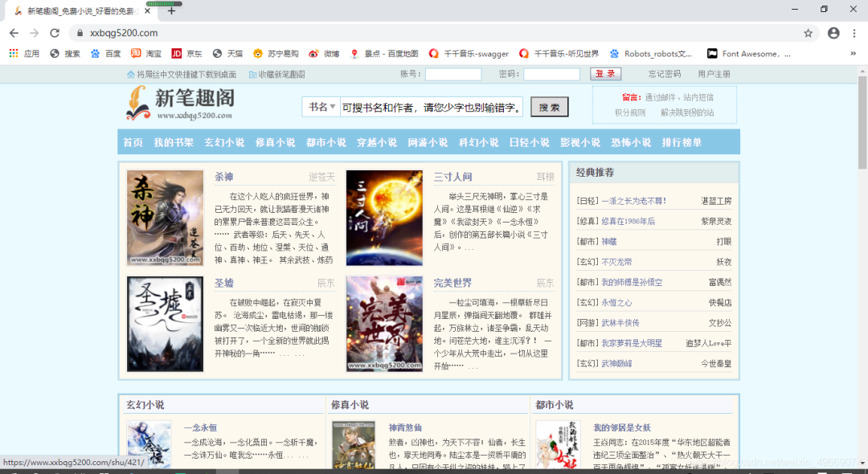Bookmark this page with star icon
The width and height of the screenshot is (868, 474).
[x=809, y=33]
